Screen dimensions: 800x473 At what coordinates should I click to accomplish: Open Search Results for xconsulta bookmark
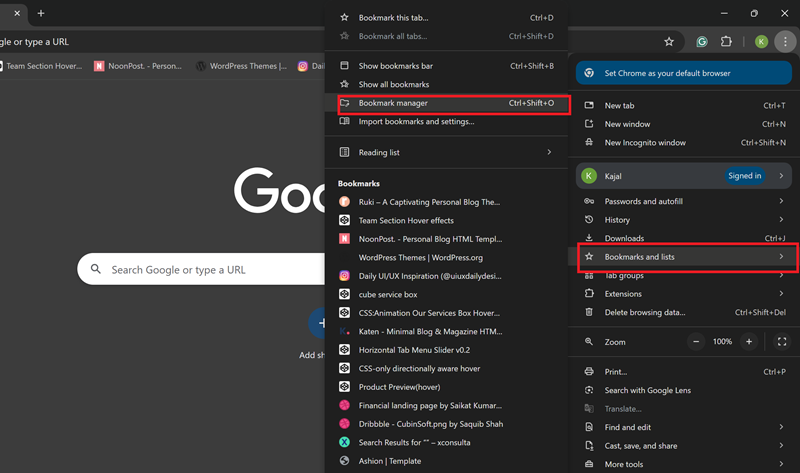coord(446,442)
